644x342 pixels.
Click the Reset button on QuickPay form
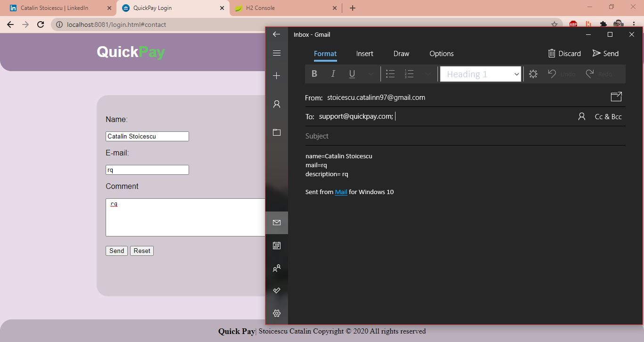tap(142, 251)
